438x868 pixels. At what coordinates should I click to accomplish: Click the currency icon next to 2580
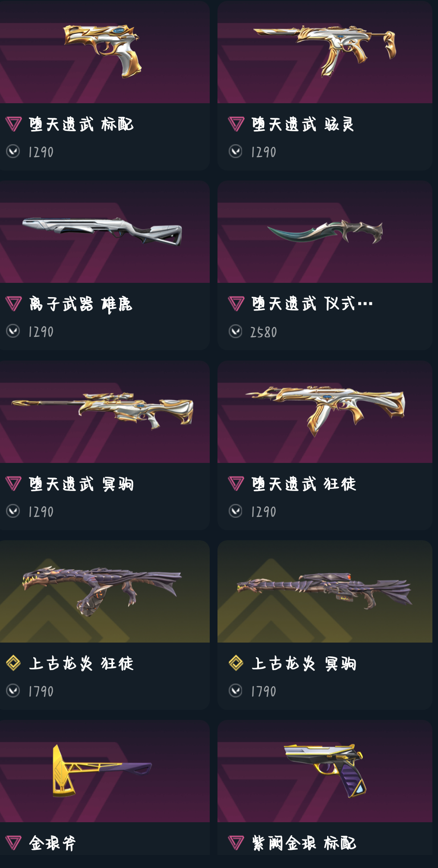[x=236, y=331]
